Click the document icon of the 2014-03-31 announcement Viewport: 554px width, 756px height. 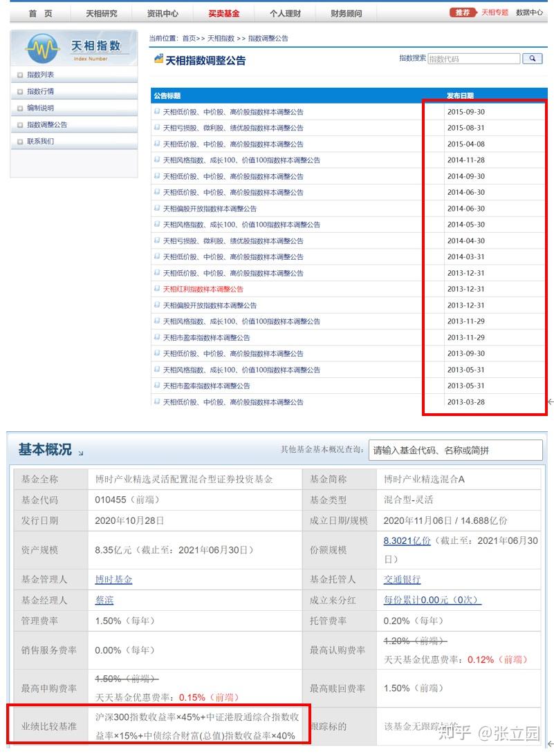point(157,256)
